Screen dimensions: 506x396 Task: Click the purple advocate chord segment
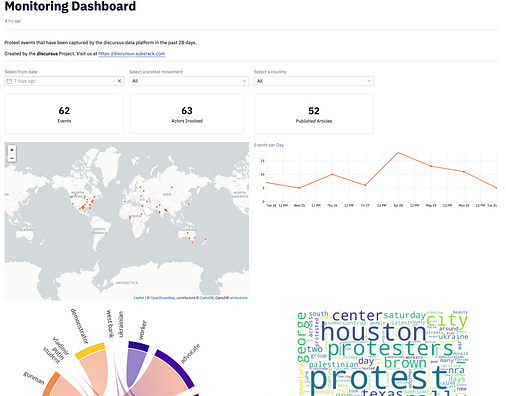pos(176,367)
